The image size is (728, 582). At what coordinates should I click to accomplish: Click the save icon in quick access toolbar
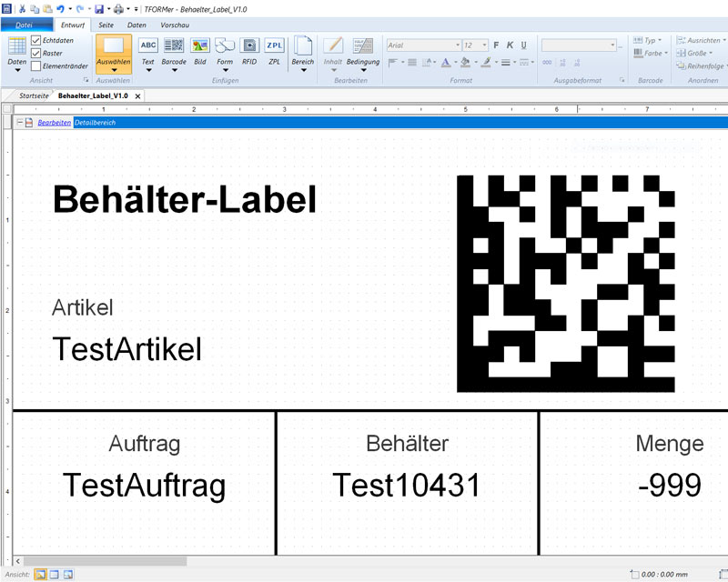click(99, 8)
